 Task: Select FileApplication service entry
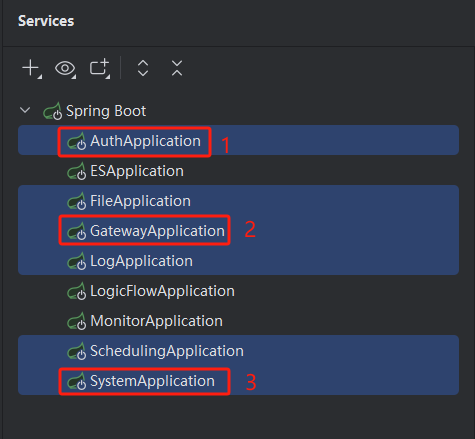coord(238,201)
